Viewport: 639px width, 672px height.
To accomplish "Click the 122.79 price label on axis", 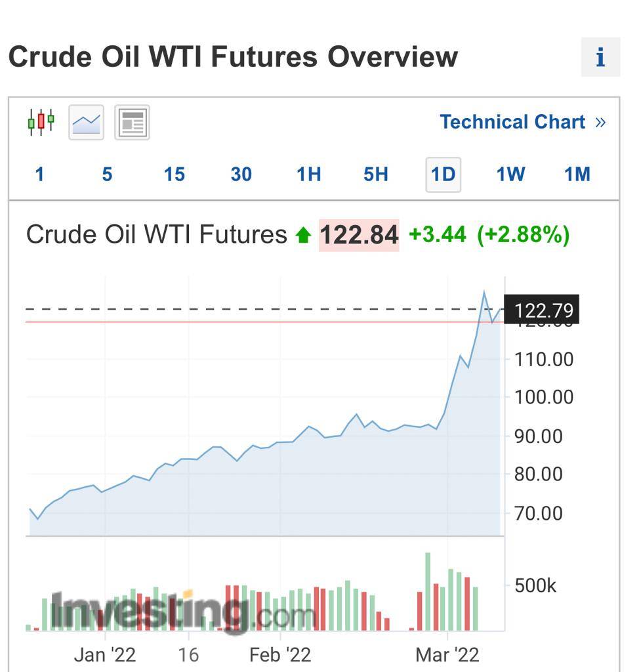I will coord(542,310).
